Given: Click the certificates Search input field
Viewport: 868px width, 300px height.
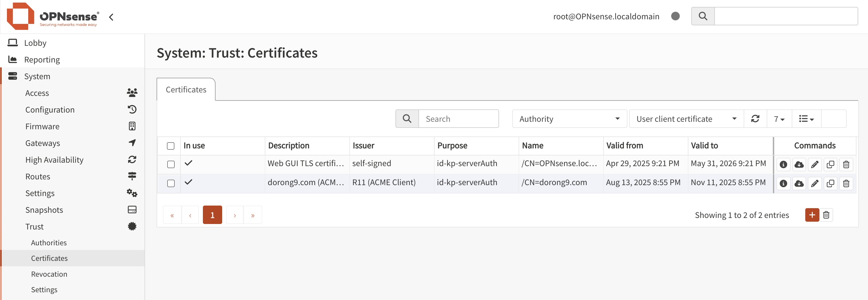Looking at the screenshot, I should [458, 119].
